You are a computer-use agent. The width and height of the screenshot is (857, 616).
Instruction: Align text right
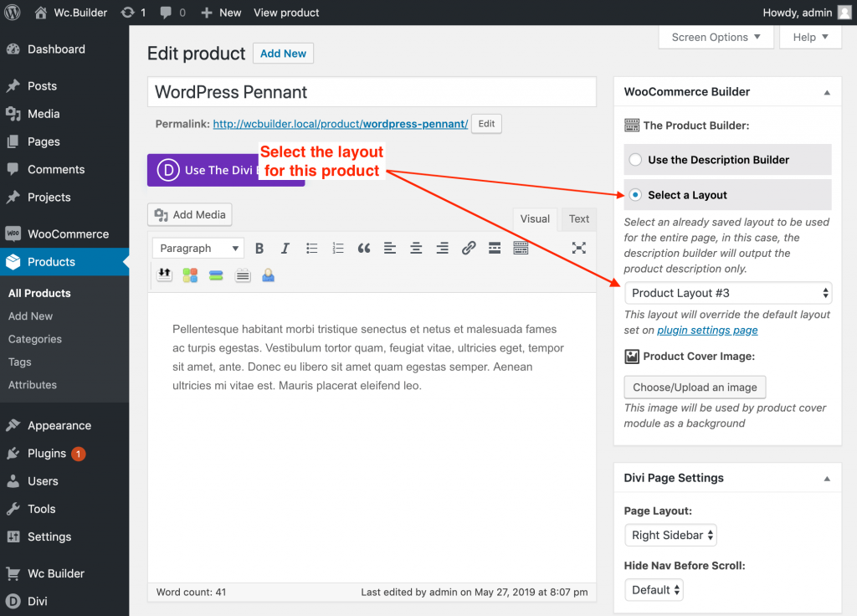point(442,248)
